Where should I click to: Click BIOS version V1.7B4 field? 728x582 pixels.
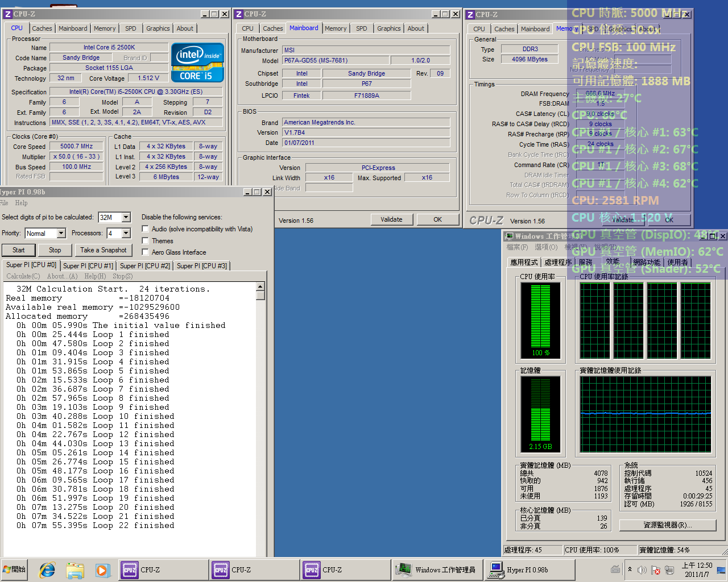point(366,132)
